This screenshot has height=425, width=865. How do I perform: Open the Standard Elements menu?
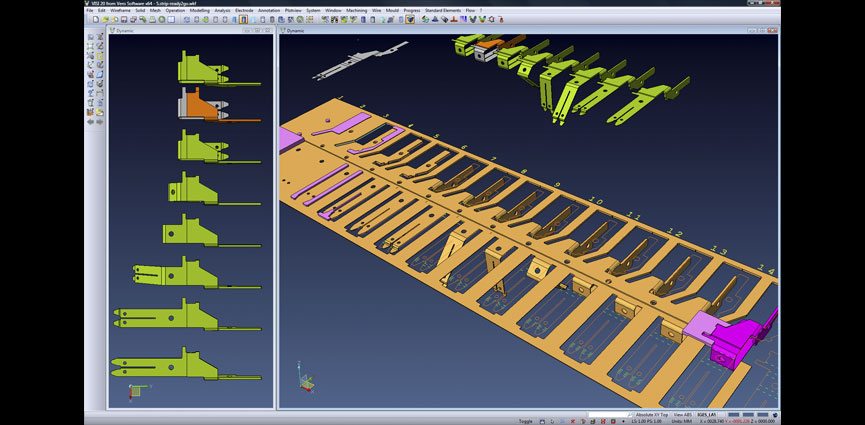pyautogui.click(x=443, y=10)
